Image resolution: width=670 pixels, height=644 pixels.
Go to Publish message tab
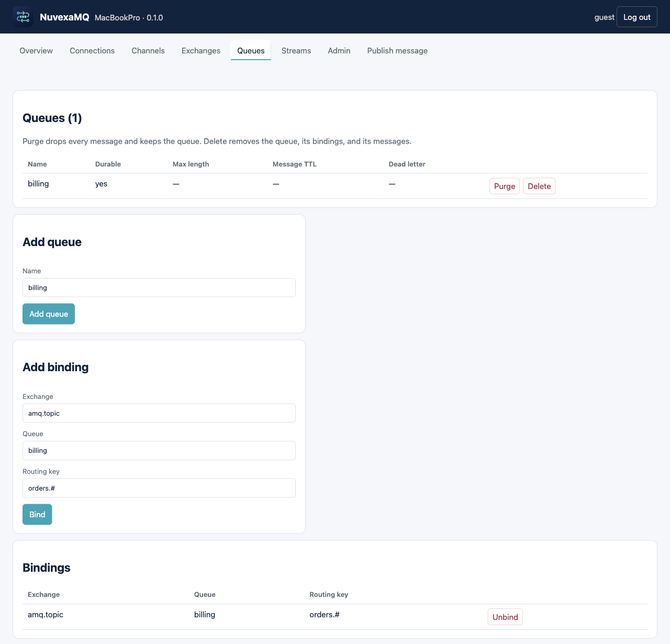point(397,51)
